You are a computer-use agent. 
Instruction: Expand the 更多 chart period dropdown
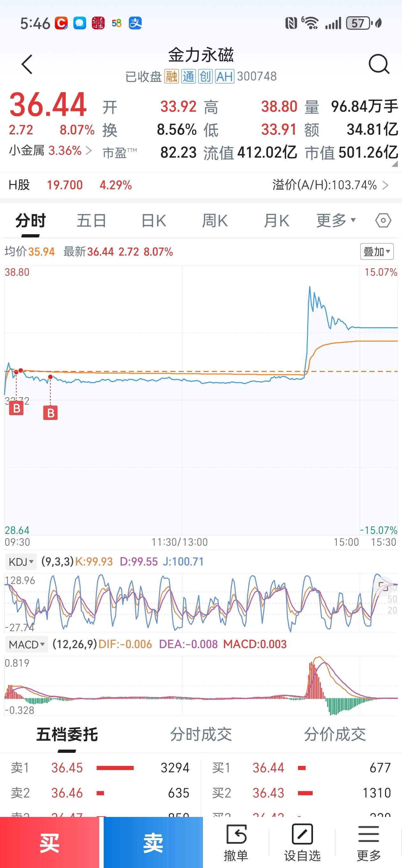coord(336,221)
